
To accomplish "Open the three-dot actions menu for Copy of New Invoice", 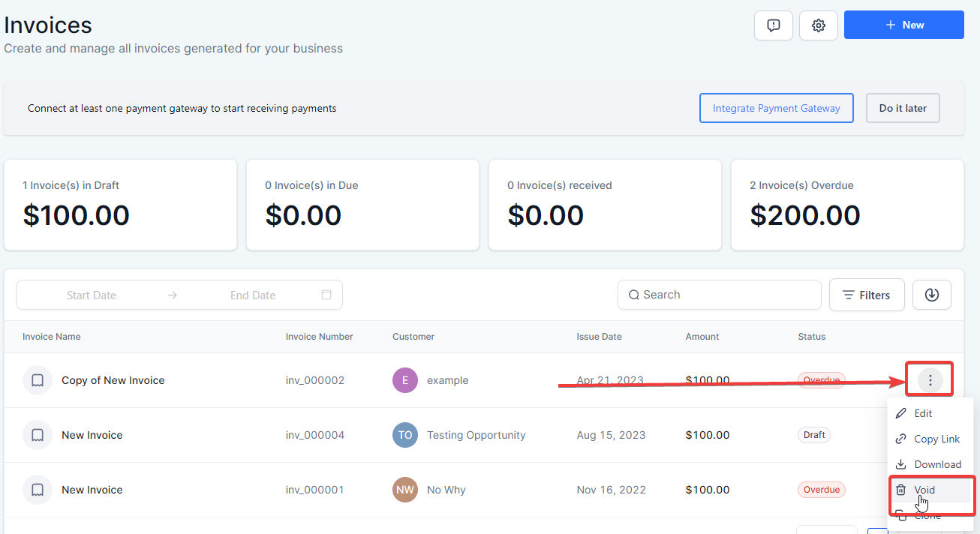I will click(x=929, y=379).
